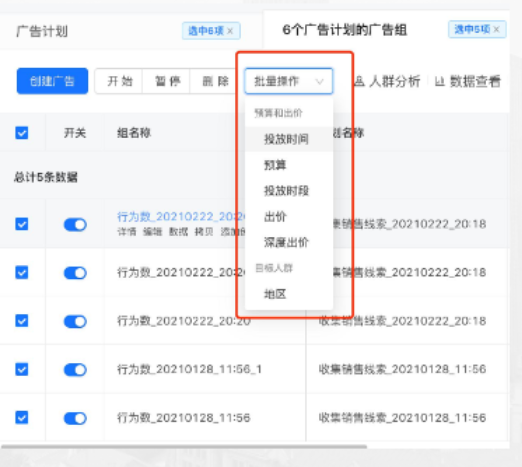Click the 开始 button
Image resolution: width=522 pixels, height=467 pixels.
(119, 81)
